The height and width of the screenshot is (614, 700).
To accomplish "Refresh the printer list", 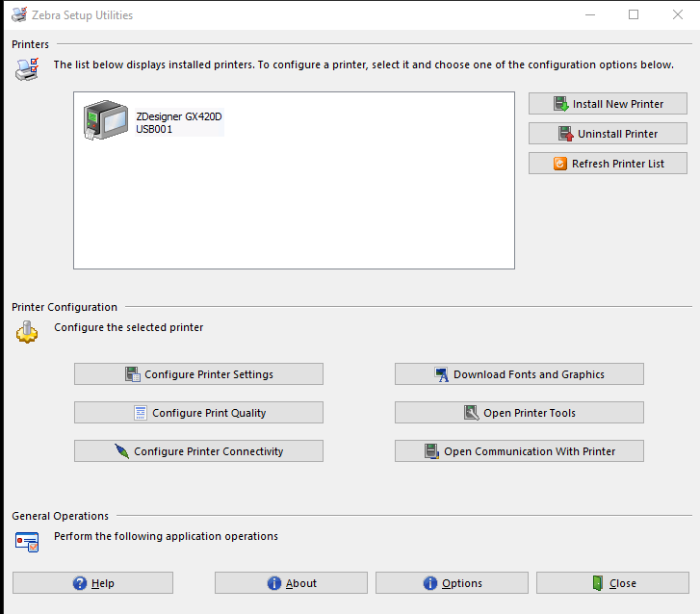I will pyautogui.click(x=608, y=164).
